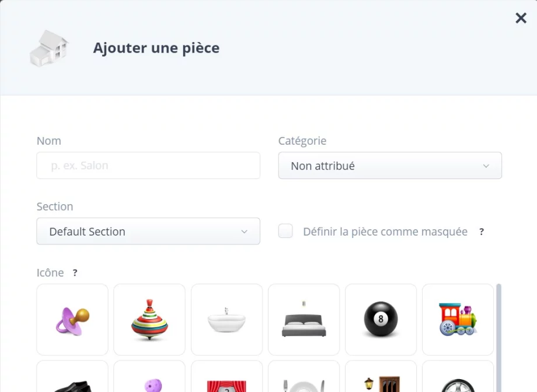The image size is (537, 392).
Task: Select the pacifier room icon
Action: pyautogui.click(x=72, y=320)
